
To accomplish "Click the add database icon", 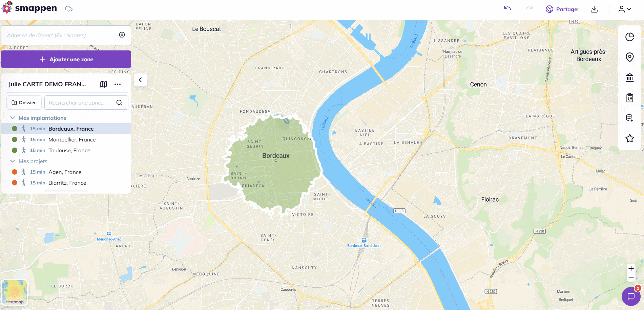I will click(629, 118).
